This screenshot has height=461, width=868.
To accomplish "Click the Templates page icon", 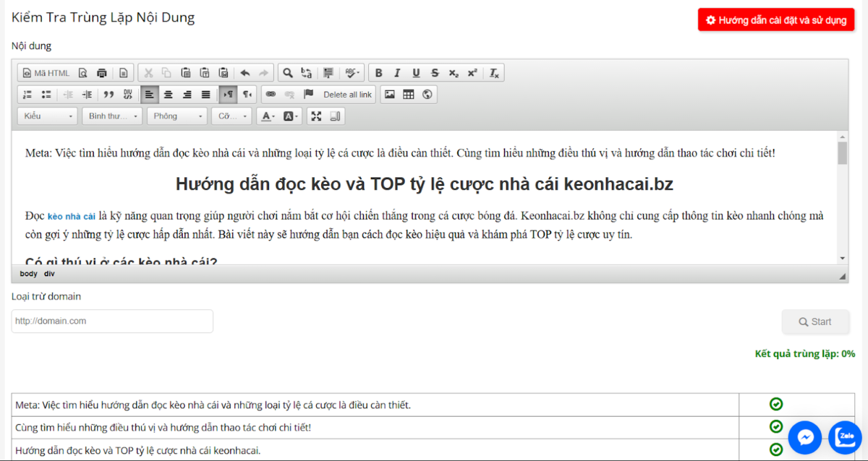I will point(124,73).
